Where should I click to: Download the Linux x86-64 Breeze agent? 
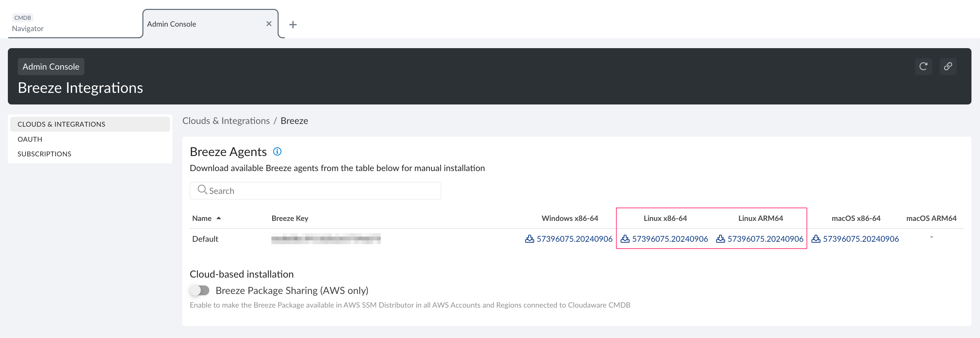click(665, 239)
